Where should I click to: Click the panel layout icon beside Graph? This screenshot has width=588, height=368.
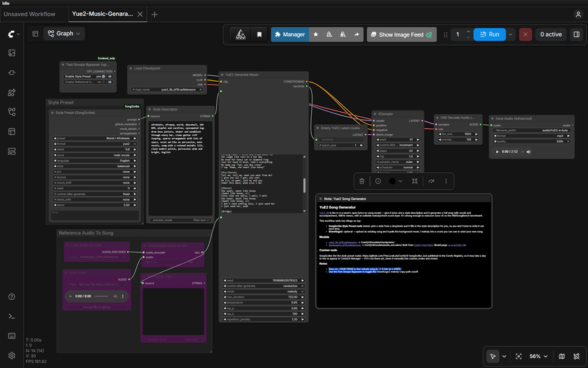(x=35, y=34)
